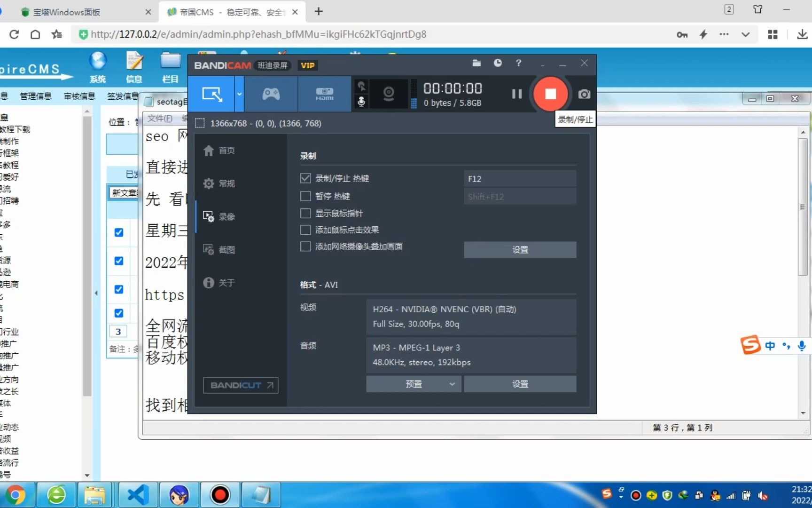The width and height of the screenshot is (812, 508).
Task: Toggle the first checked row checkbox in CMS list
Action: pyautogui.click(x=119, y=232)
